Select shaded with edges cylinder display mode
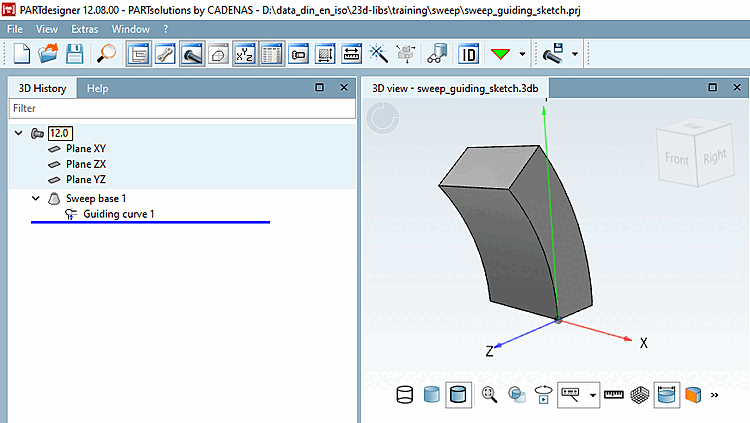Viewport: 750px width, 423px height. 458,395
